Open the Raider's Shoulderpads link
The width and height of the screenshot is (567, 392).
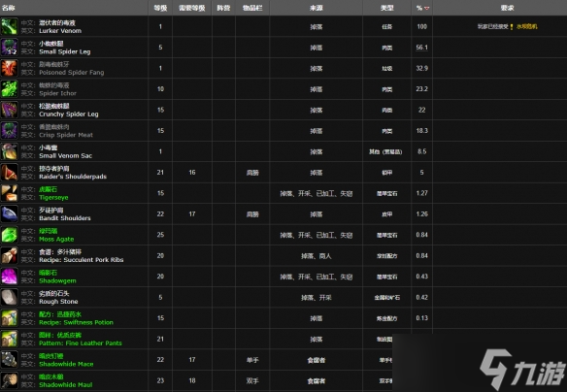[x=73, y=177]
